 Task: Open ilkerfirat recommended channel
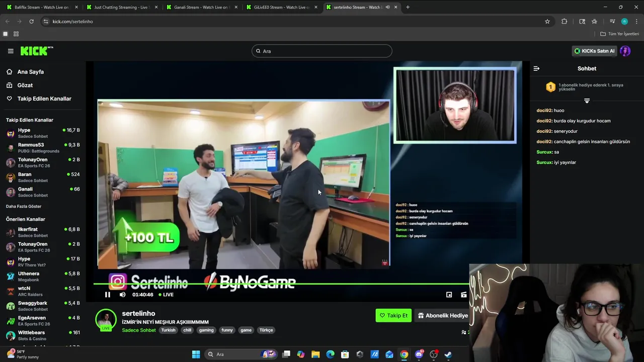coord(43,232)
